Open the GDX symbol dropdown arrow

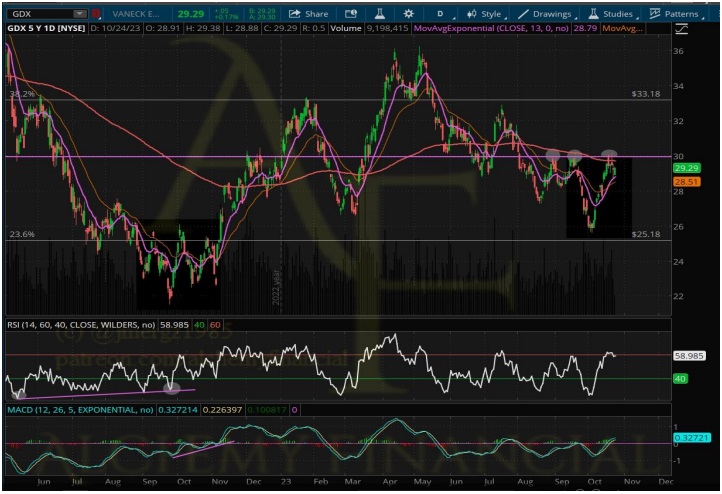pos(79,15)
